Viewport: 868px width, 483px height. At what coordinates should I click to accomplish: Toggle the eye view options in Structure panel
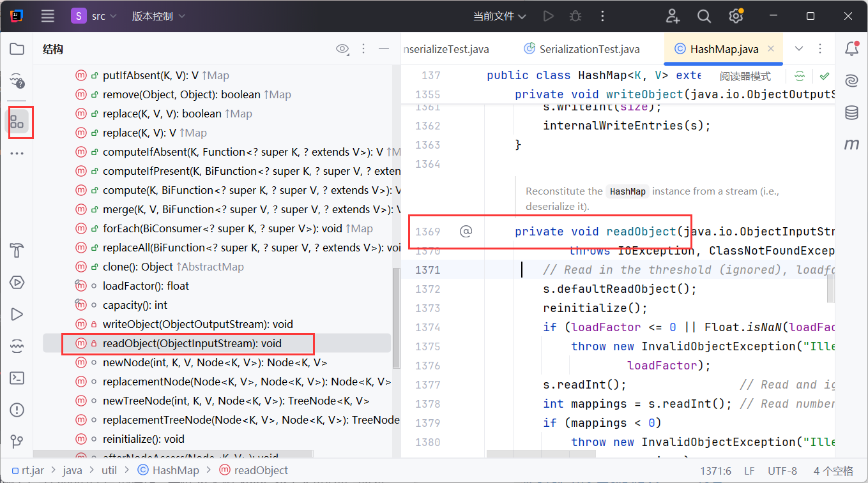(x=342, y=49)
